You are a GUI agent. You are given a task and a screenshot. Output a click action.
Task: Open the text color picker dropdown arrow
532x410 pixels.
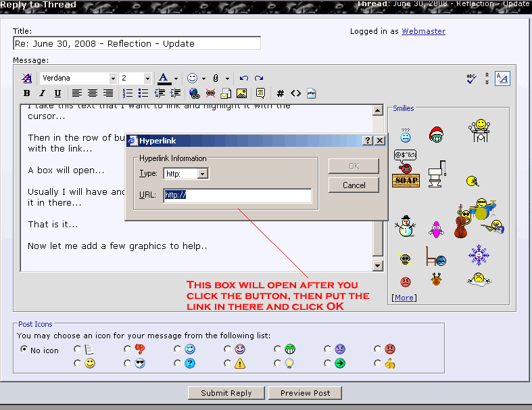pos(176,78)
